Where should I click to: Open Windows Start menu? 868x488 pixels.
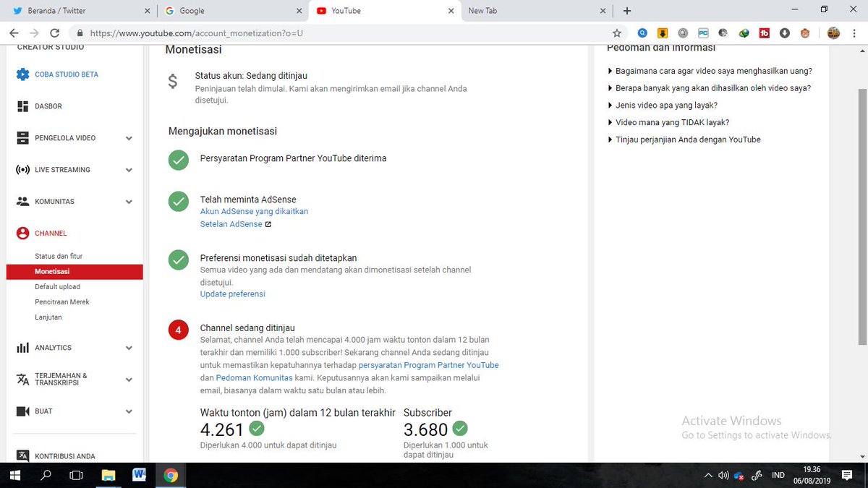coord(15,476)
